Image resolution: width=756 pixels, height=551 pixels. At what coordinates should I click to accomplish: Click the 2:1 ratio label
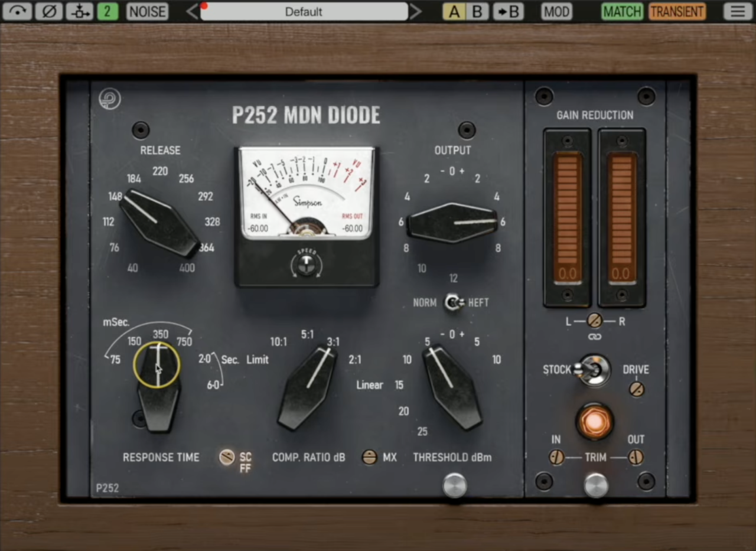pyautogui.click(x=355, y=359)
